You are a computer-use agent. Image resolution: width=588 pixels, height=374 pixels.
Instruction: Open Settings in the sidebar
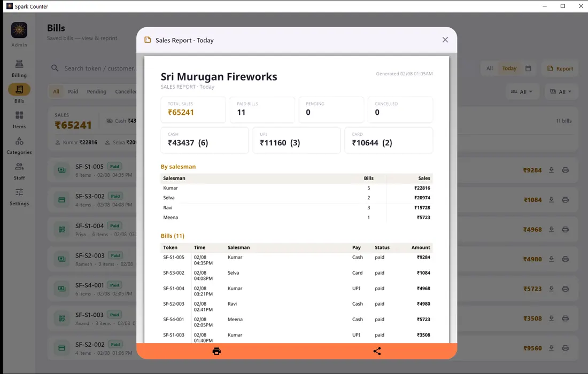(19, 197)
